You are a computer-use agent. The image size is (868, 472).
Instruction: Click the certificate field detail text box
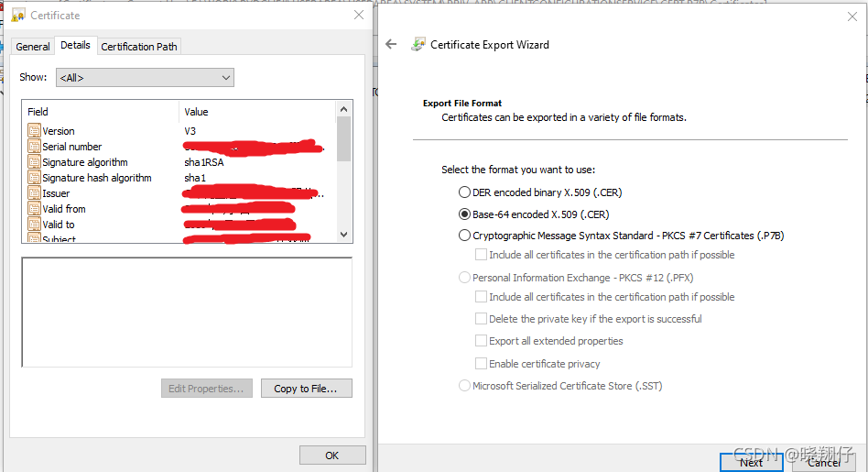[187, 312]
